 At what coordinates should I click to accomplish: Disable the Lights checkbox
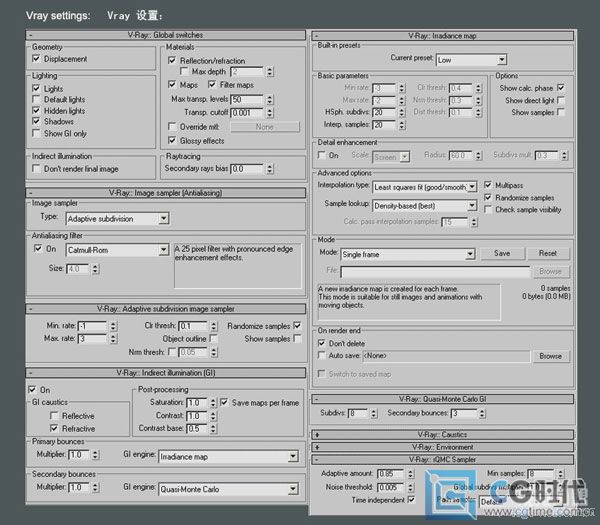tap(36, 88)
